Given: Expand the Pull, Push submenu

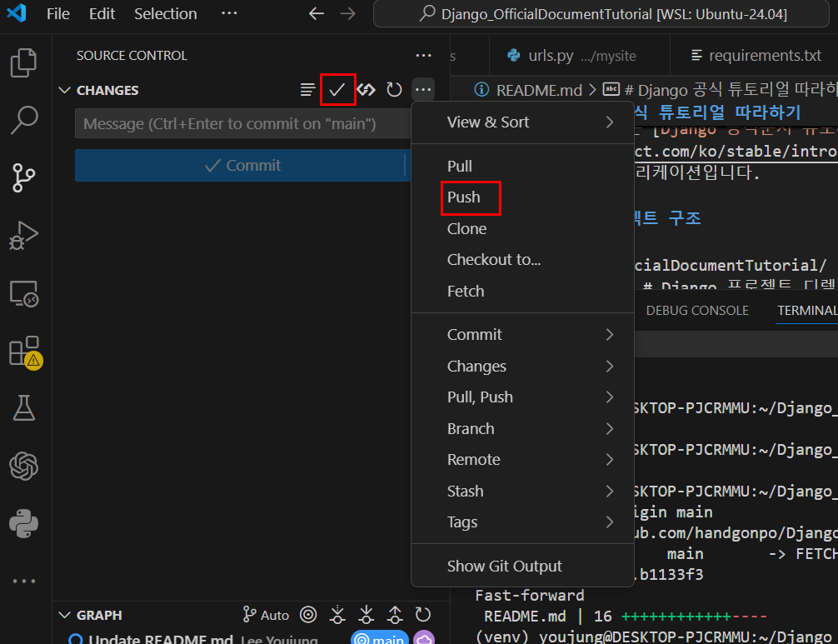Looking at the screenshot, I should pyautogui.click(x=522, y=397).
